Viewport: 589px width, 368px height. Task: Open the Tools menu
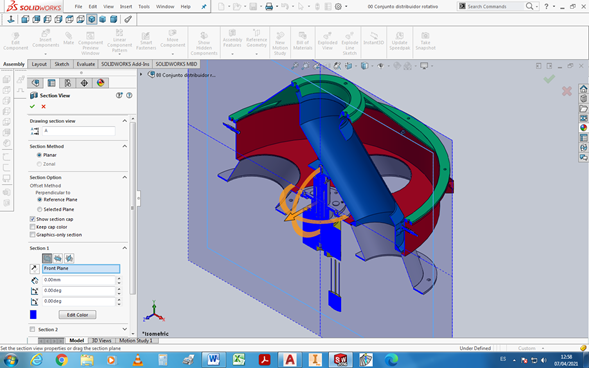click(143, 6)
